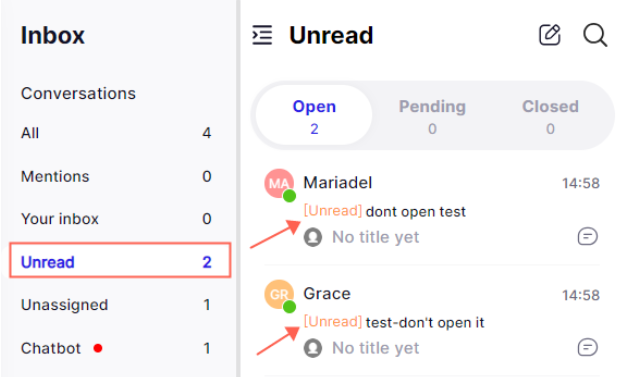
Task: Click assignee avatar icon under Mariadel's message
Action: click(313, 237)
